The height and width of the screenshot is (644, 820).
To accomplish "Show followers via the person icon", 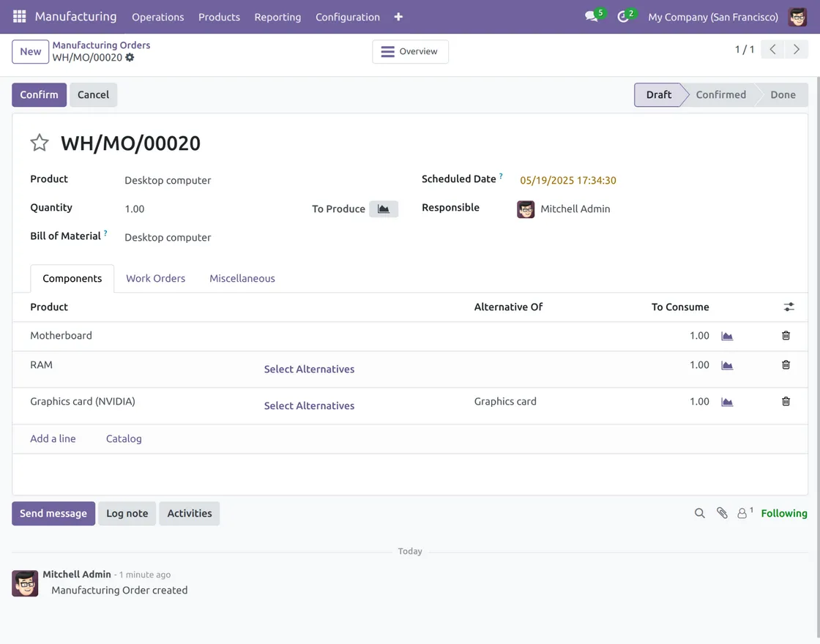I will tap(742, 513).
